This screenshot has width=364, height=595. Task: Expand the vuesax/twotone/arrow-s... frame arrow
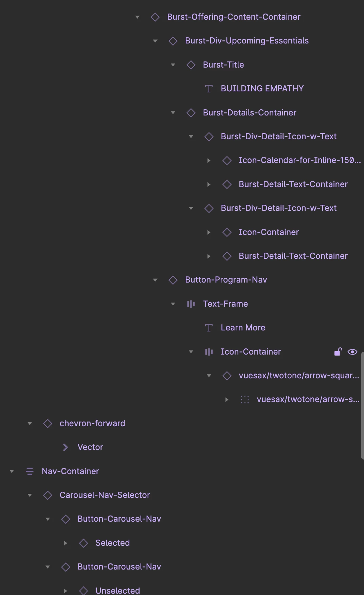click(227, 400)
